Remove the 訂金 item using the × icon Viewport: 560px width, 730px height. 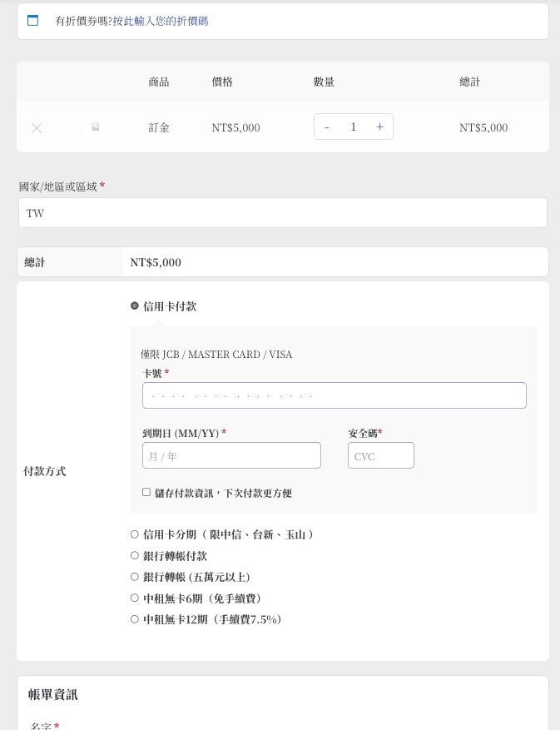[x=37, y=127]
